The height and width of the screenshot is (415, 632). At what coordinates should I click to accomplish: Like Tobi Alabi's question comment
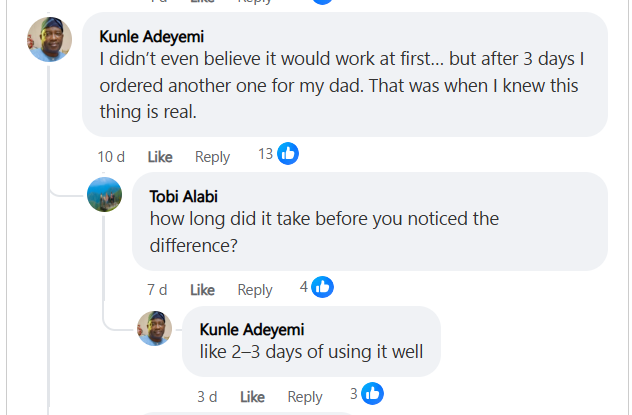(202, 290)
